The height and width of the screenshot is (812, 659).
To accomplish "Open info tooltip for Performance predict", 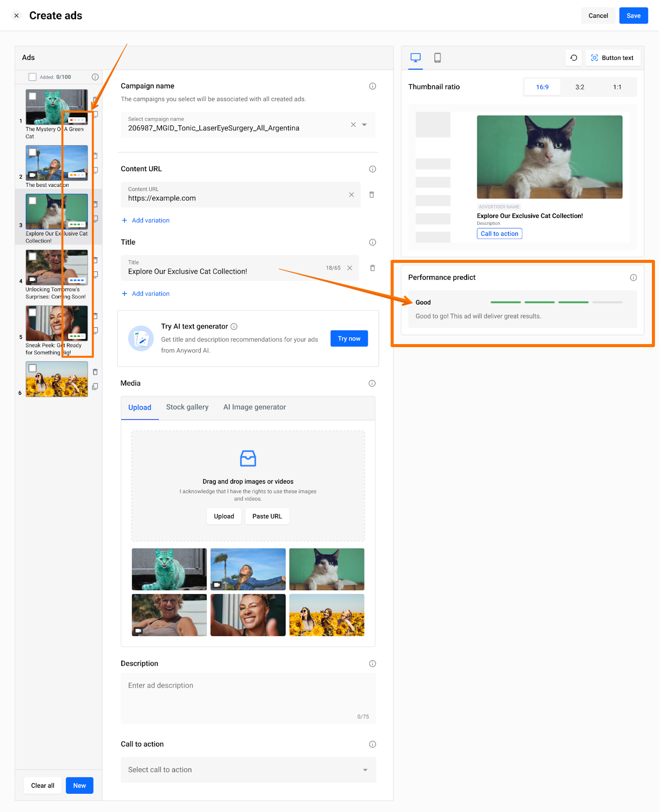I will (633, 278).
